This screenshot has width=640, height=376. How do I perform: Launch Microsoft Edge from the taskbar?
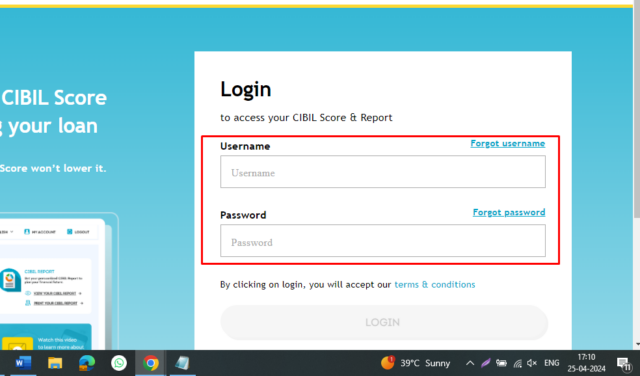click(x=87, y=363)
